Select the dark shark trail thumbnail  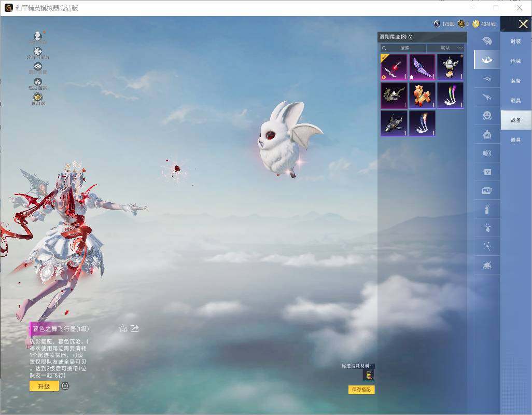pos(394,123)
